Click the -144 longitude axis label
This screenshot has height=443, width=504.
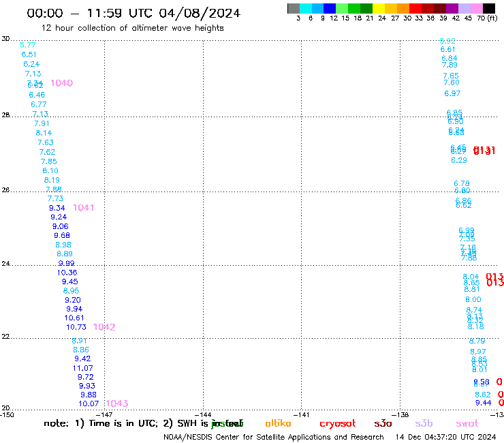203,414
